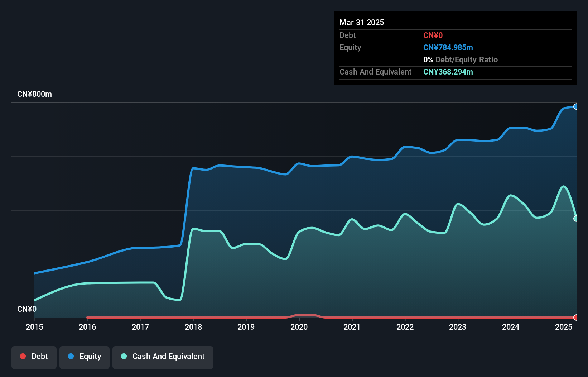
Task: Click the CN¥800m axis label
Action: pyautogui.click(x=34, y=94)
